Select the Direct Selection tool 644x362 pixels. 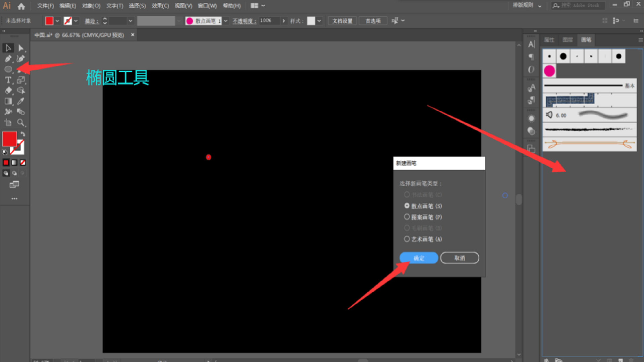(x=21, y=48)
